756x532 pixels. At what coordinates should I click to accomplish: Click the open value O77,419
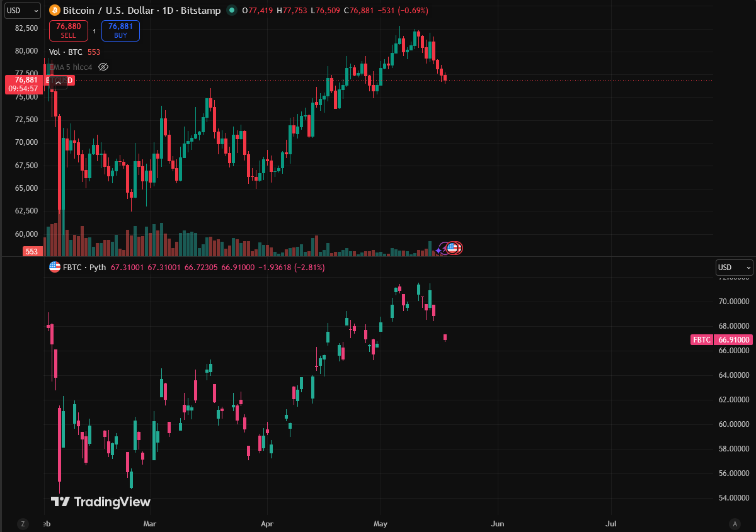[257, 10]
